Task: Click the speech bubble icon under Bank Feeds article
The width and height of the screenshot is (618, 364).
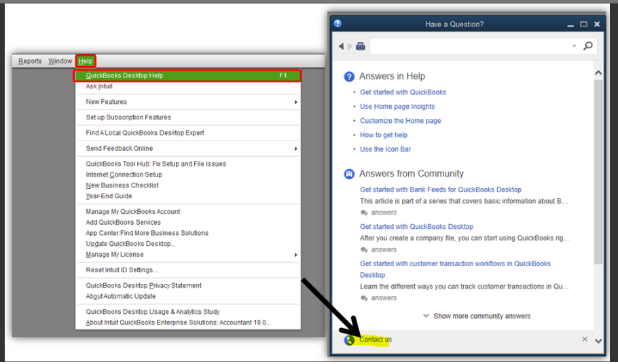Action: pyautogui.click(x=364, y=213)
